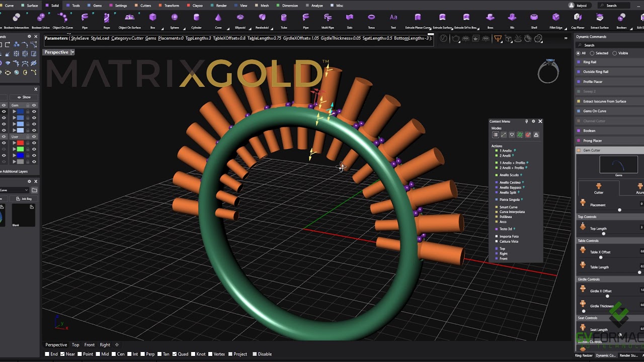
Task: Open Context Menu settings gear
Action: tap(533, 121)
